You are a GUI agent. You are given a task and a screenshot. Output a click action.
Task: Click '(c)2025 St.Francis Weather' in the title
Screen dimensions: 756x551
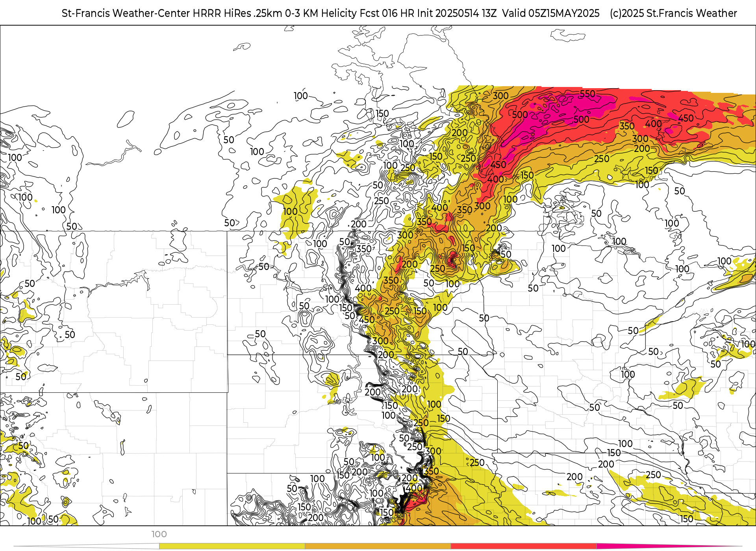(673, 13)
